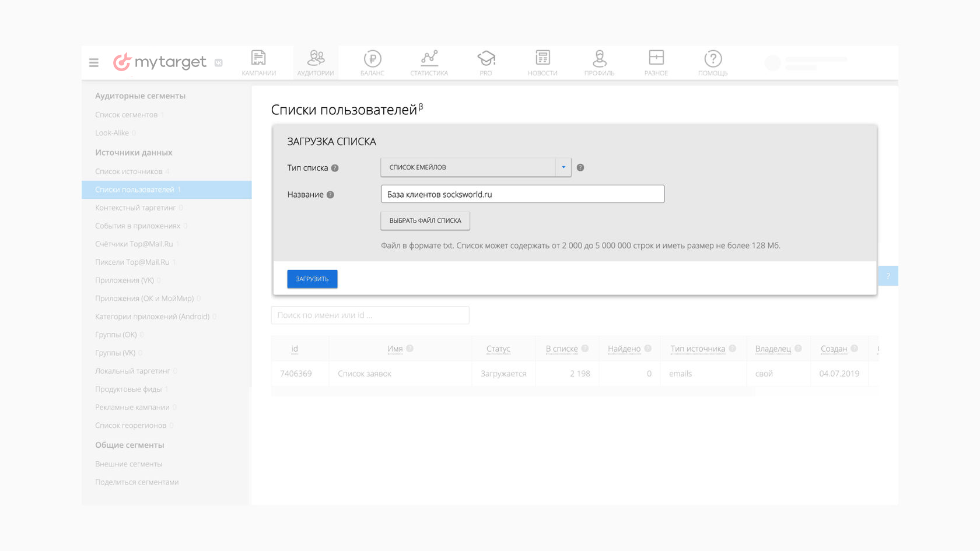Sort by id column header
This screenshot has height=551, width=980.
295,349
